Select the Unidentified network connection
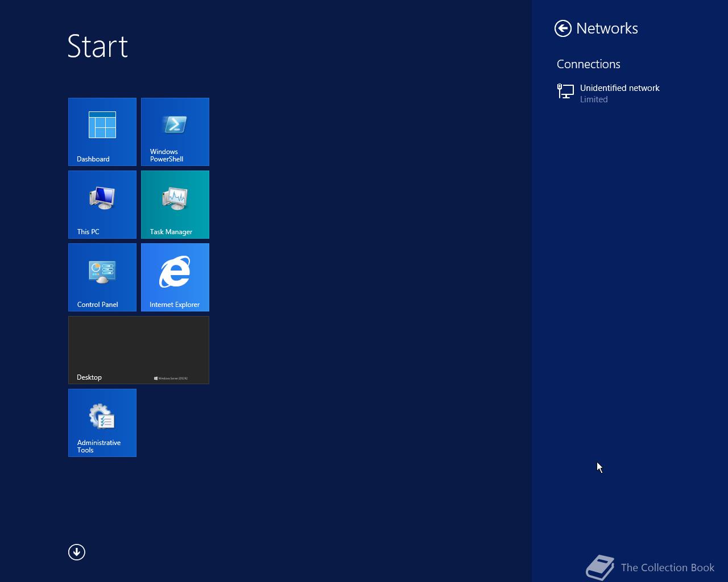The height and width of the screenshot is (582, 728). 630,93
